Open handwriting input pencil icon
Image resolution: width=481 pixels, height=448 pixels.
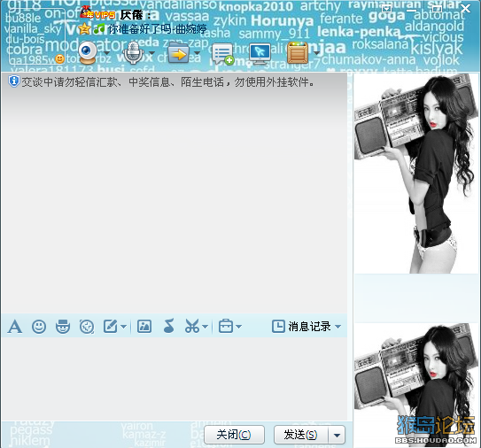tap(111, 327)
